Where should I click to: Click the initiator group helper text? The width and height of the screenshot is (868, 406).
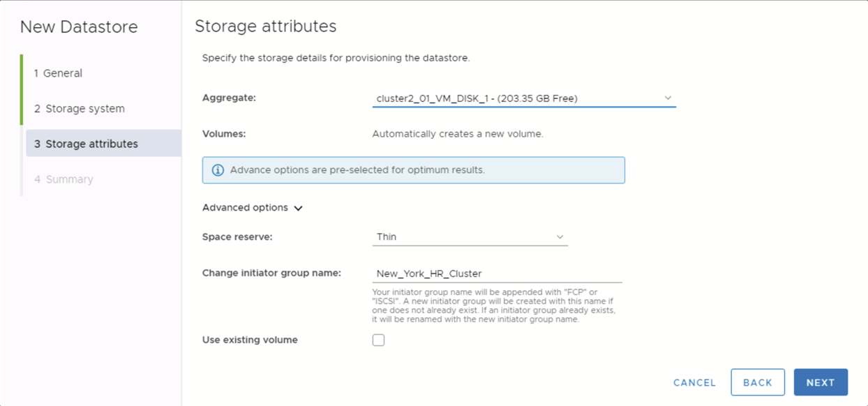[x=494, y=306]
